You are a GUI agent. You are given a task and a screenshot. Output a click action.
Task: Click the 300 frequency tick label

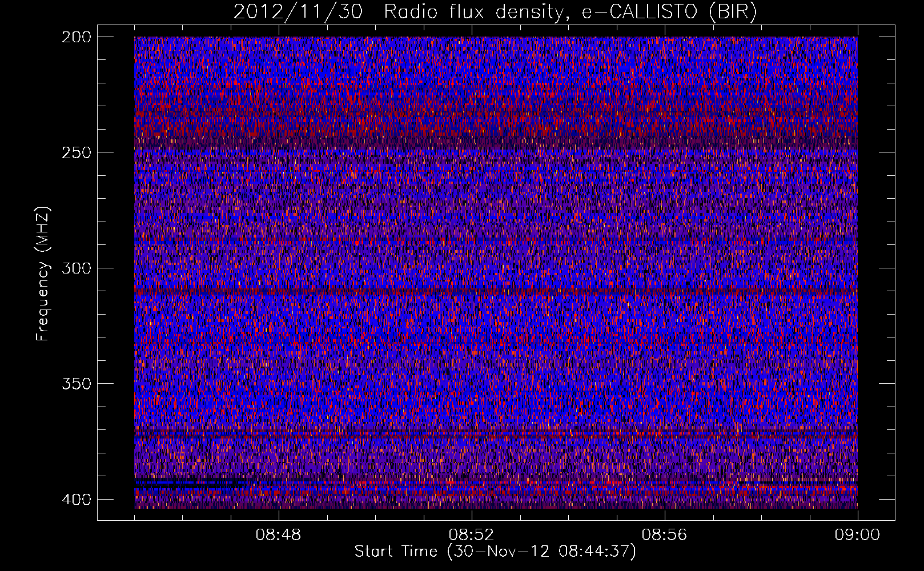coord(77,268)
